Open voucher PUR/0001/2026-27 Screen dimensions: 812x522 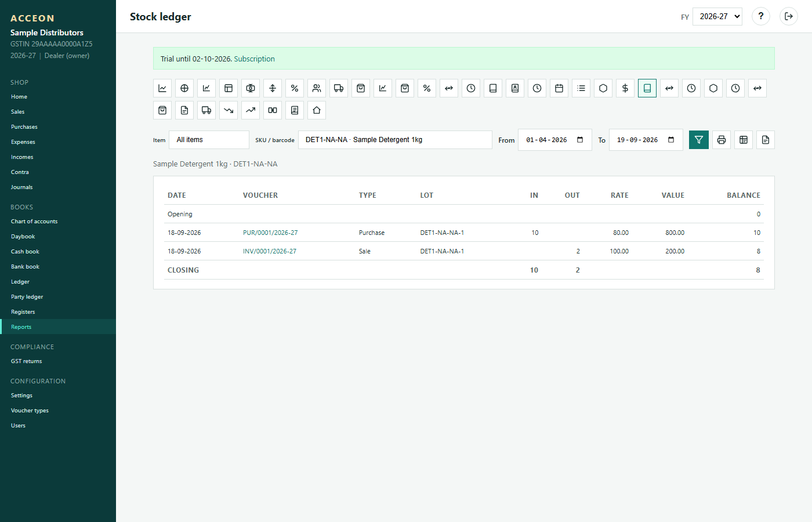tap(270, 233)
